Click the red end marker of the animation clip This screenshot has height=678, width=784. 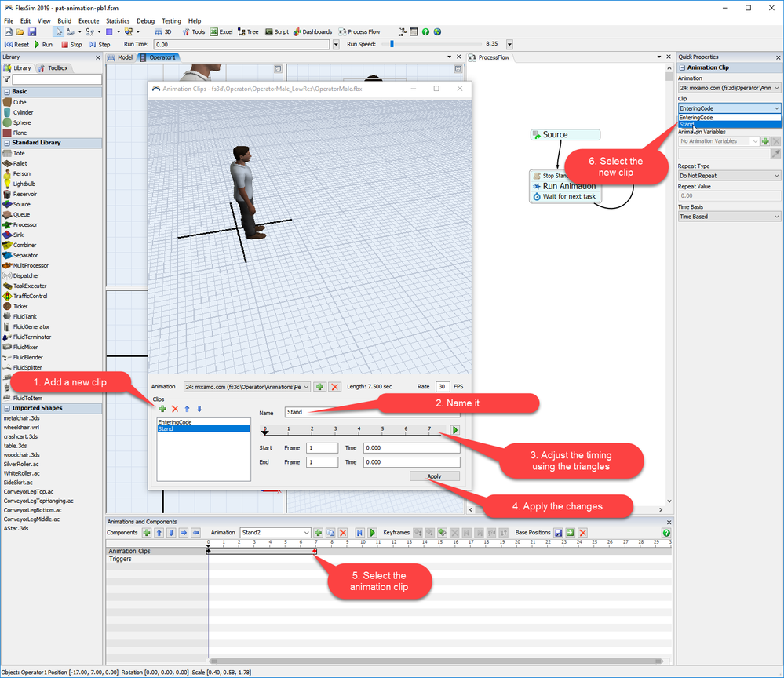(315, 551)
